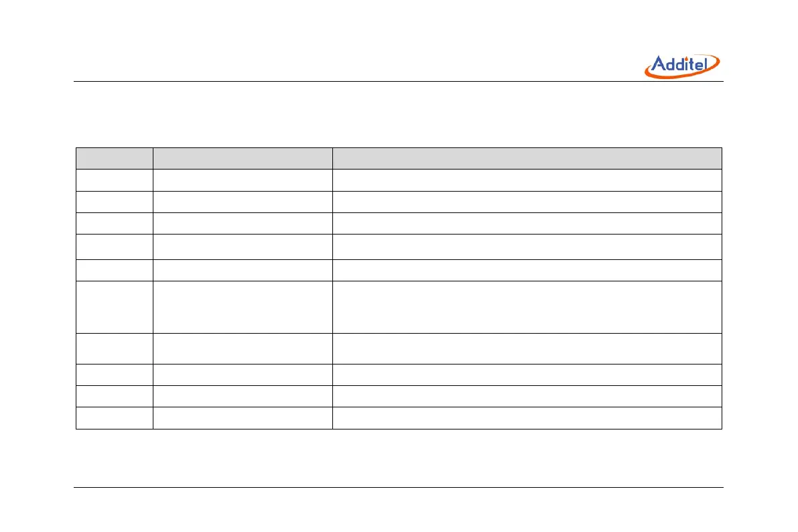
Task: Click the first gray header cell
Action: (114, 158)
